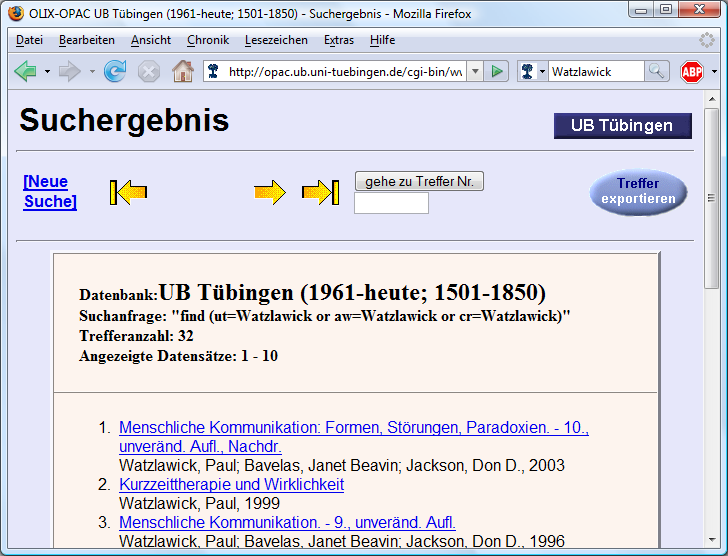The height and width of the screenshot is (556, 728).
Task: Click the Suchanfrage query text line
Action: tap(325, 316)
